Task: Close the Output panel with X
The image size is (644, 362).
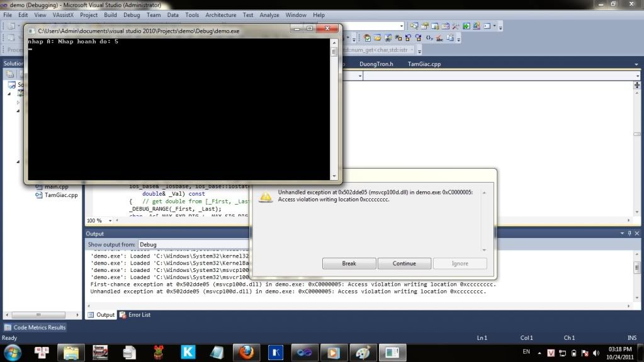Action: click(x=637, y=234)
